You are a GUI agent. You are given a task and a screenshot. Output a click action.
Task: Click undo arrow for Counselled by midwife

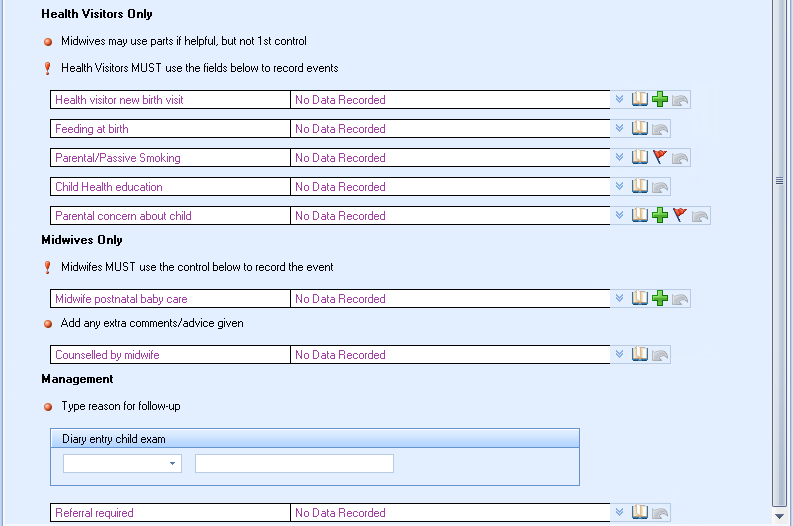click(660, 355)
